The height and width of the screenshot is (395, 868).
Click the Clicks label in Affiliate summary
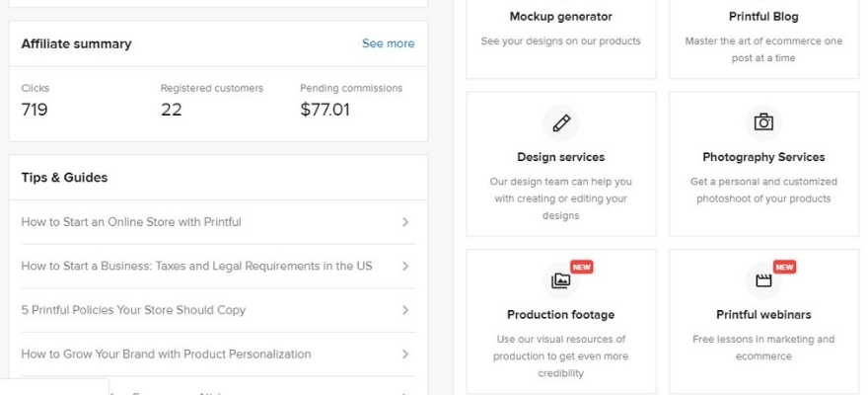pos(35,88)
